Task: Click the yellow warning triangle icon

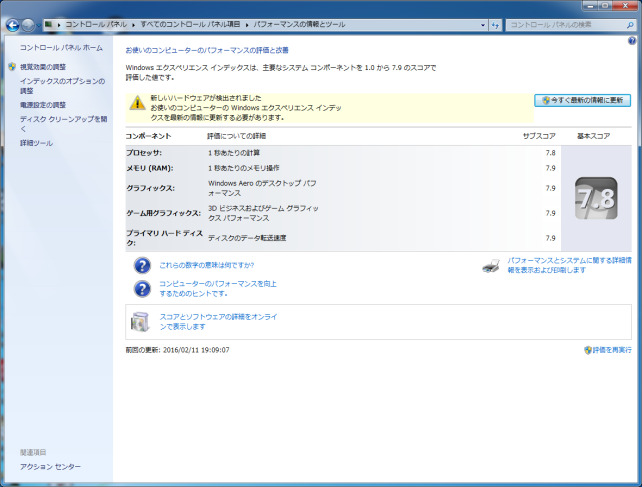Action: tap(137, 103)
